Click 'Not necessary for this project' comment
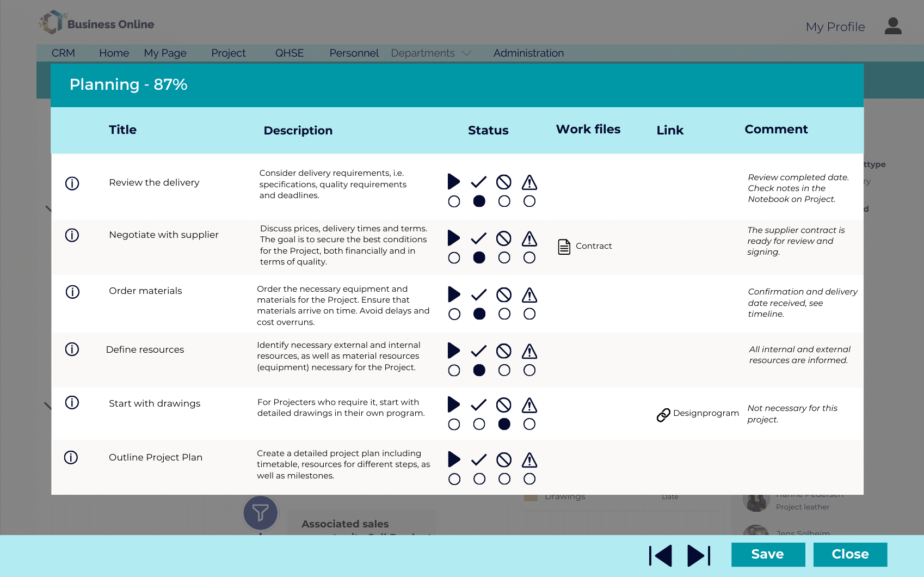This screenshot has width=924, height=577. point(792,414)
